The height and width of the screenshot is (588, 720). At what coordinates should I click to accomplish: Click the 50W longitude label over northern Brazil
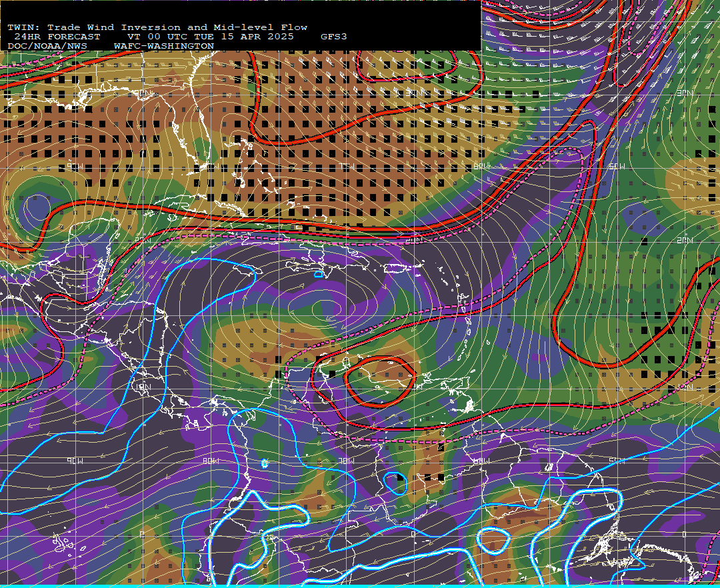click(617, 461)
